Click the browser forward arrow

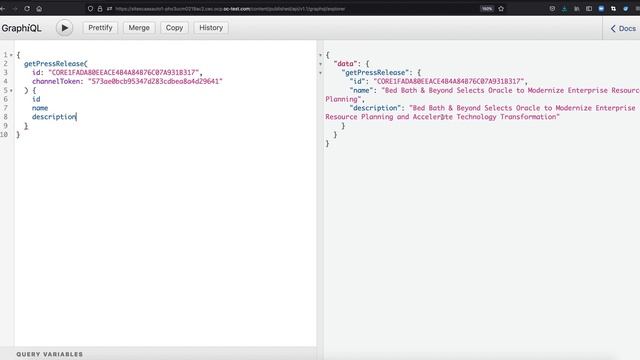point(15,9)
